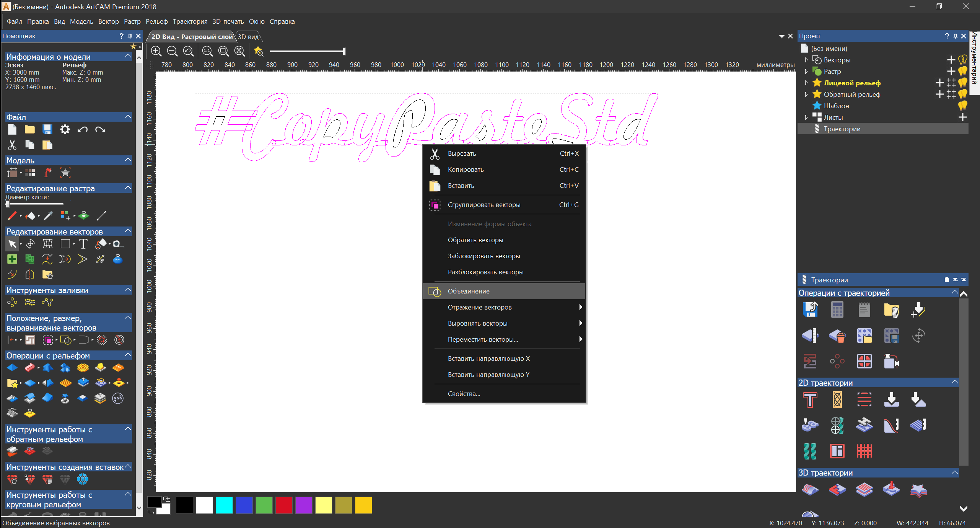
Task: Click the Scissors cut icon in File panel
Action: point(12,145)
